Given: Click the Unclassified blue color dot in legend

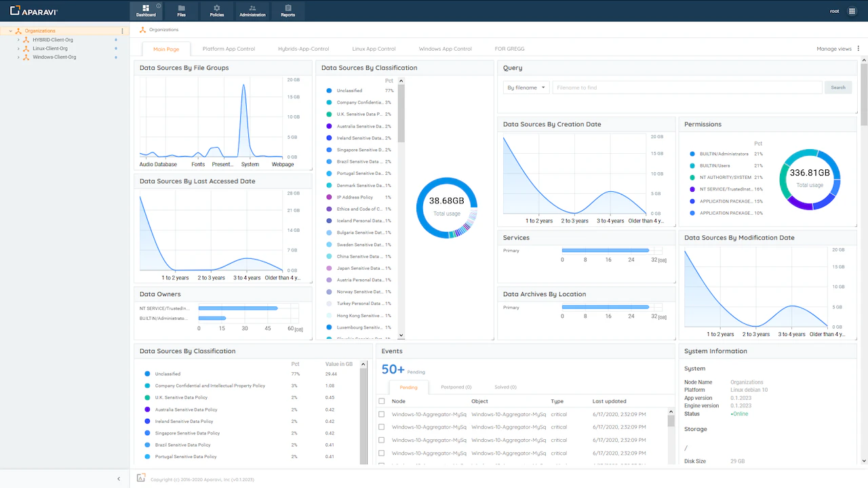Looking at the screenshot, I should pos(329,90).
